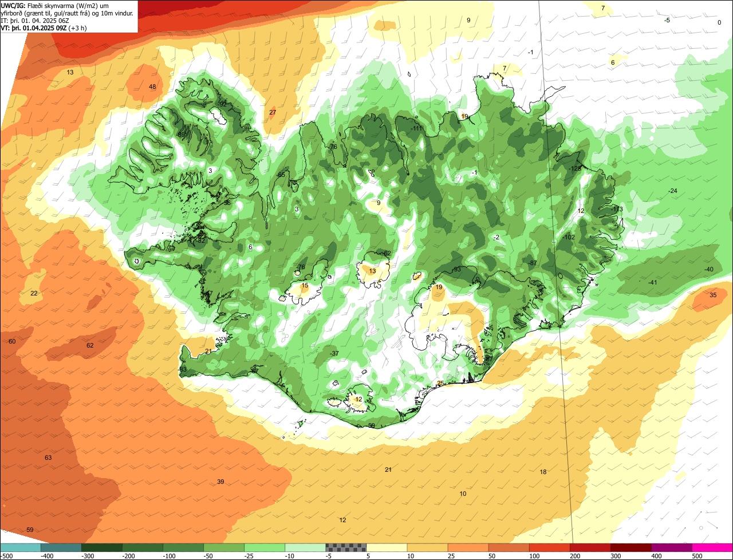
Task: Click the map value '59' in the bottom-left corner
Action: (x=30, y=530)
